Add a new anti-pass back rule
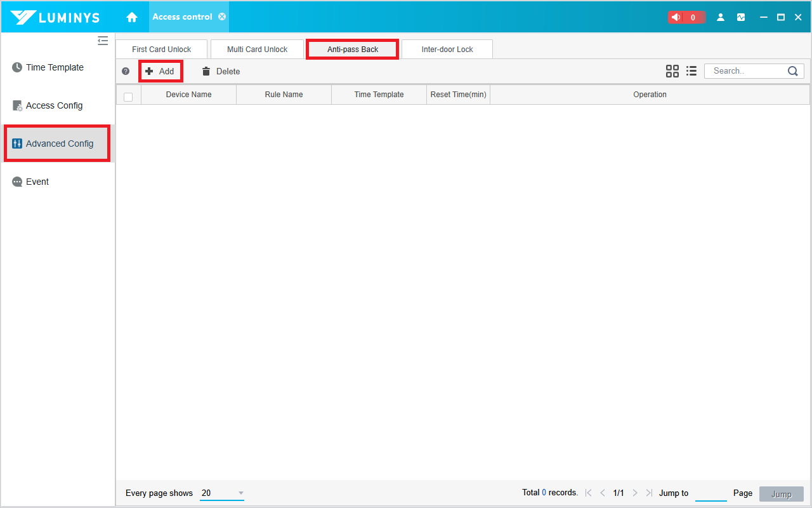Image resolution: width=812 pixels, height=508 pixels. pos(160,71)
